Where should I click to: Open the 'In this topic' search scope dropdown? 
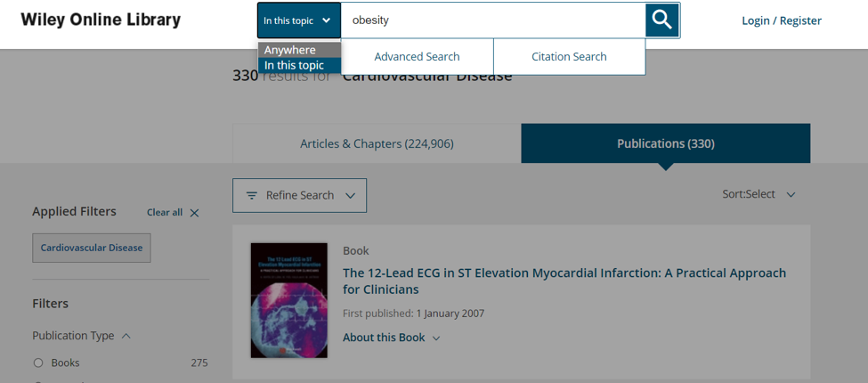click(x=298, y=20)
